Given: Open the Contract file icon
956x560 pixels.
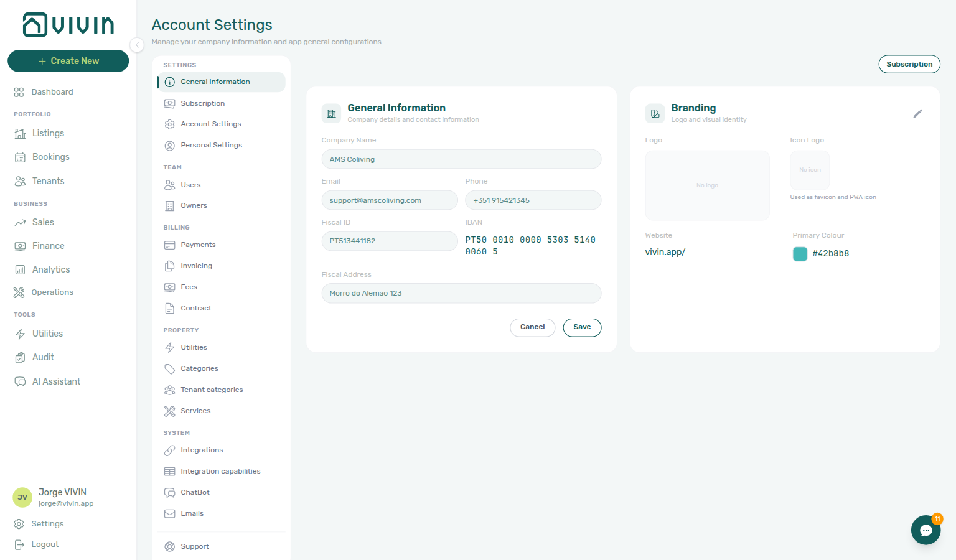Looking at the screenshot, I should (169, 309).
